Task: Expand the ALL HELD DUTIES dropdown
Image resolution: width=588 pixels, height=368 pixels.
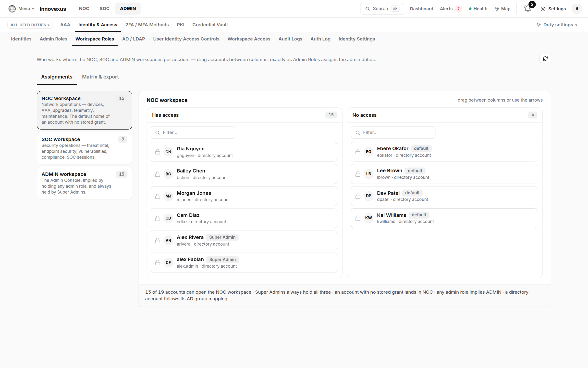Action: [x=30, y=25]
